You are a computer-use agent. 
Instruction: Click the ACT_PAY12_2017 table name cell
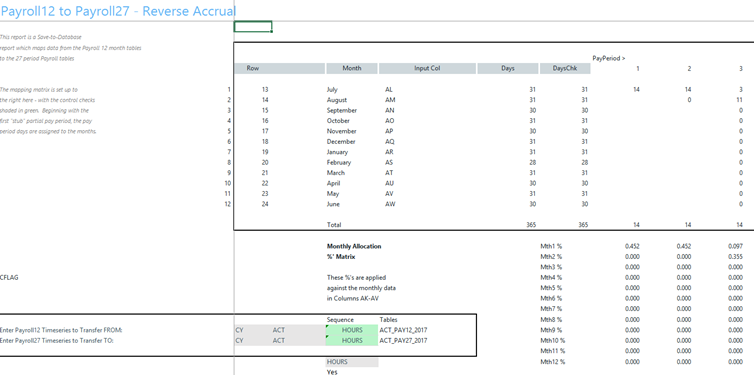[403, 330]
